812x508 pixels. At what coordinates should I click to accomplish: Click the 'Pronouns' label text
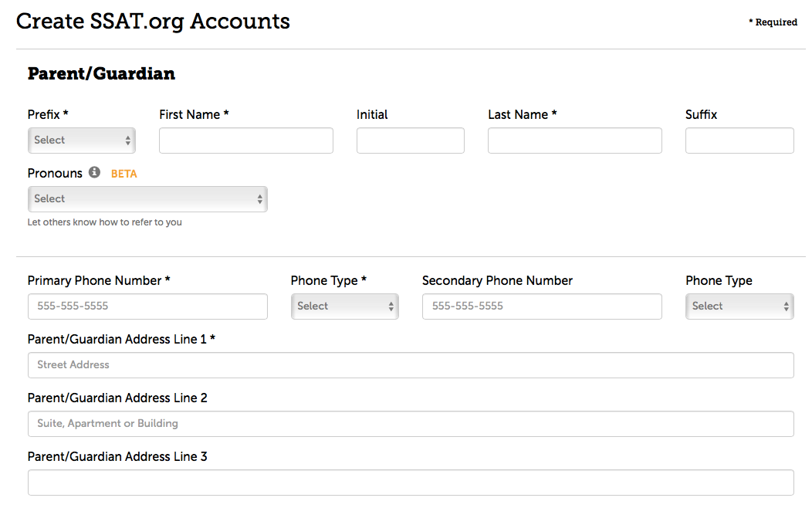coord(55,174)
